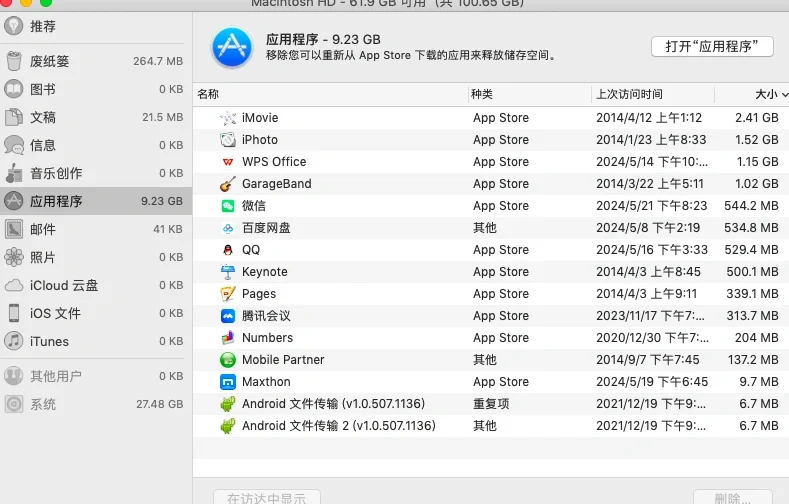Click the Maxthon blue icon
Screen dimensions: 789x504
pyautogui.click(x=228, y=382)
